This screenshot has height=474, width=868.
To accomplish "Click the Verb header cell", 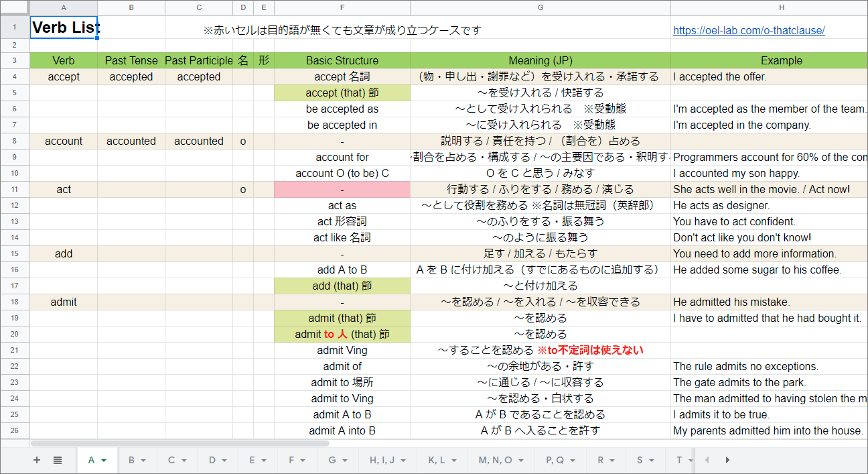I will 64,60.
